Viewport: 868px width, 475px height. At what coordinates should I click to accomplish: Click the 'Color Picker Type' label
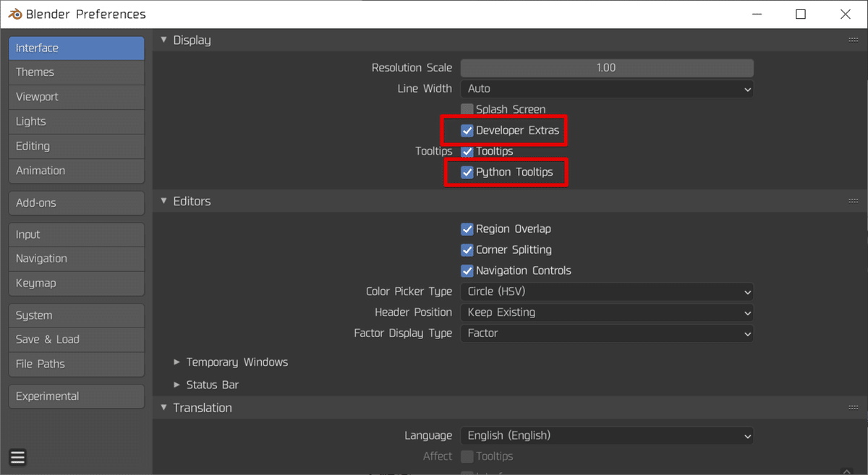(x=409, y=291)
